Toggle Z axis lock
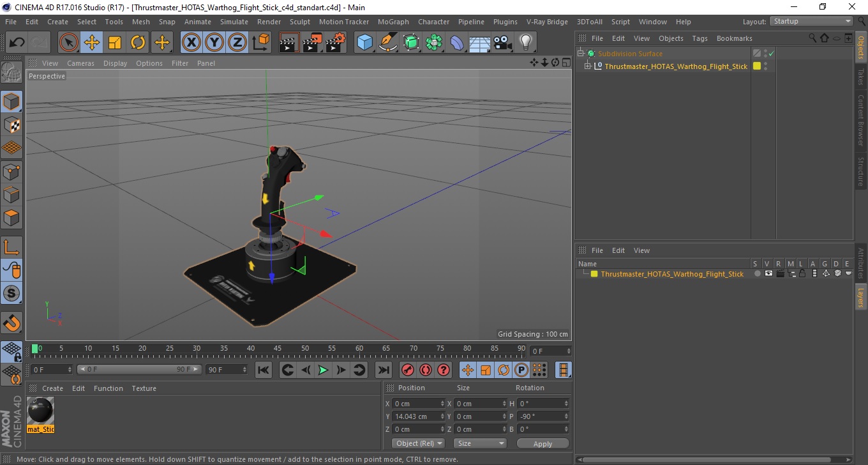 coord(237,43)
